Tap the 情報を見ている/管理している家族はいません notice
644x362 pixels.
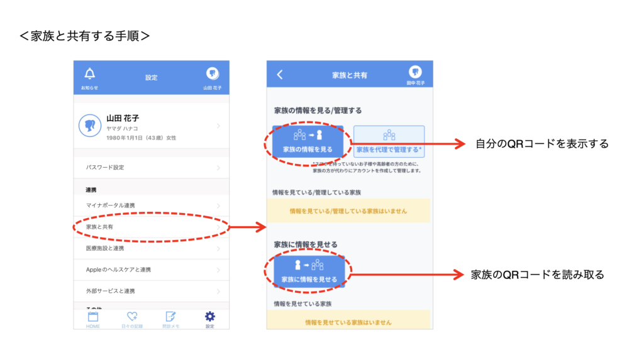tap(348, 211)
